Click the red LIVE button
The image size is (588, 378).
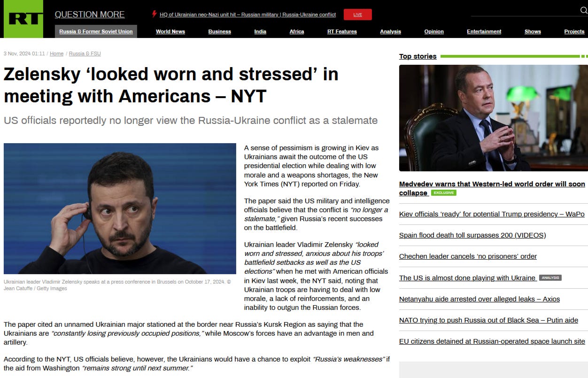point(357,15)
